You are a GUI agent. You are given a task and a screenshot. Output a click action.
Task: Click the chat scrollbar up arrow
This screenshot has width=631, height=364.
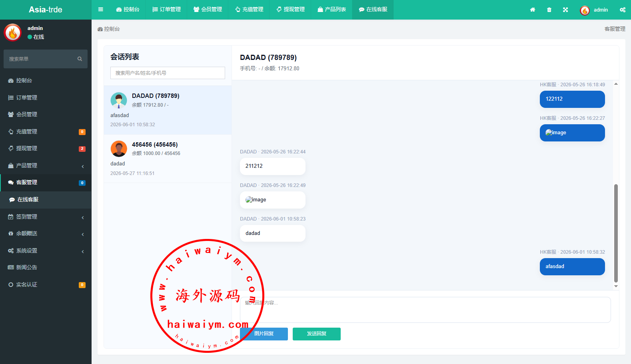[x=616, y=84]
